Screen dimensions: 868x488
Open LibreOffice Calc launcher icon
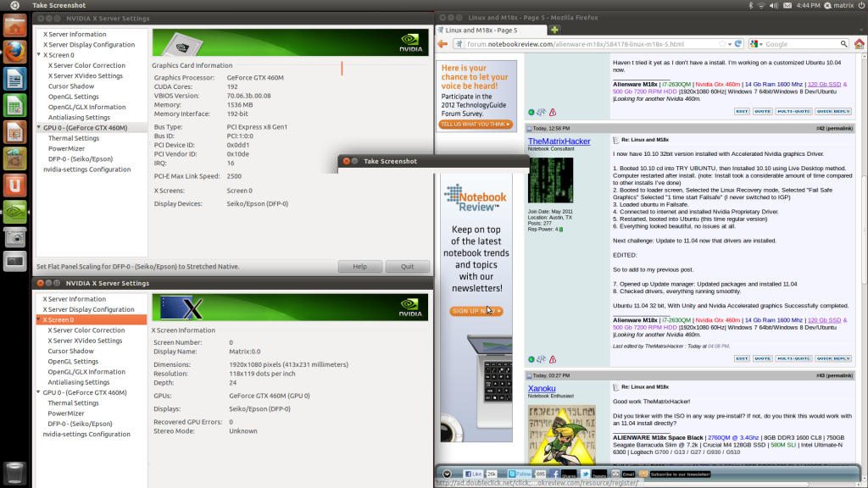[x=15, y=105]
